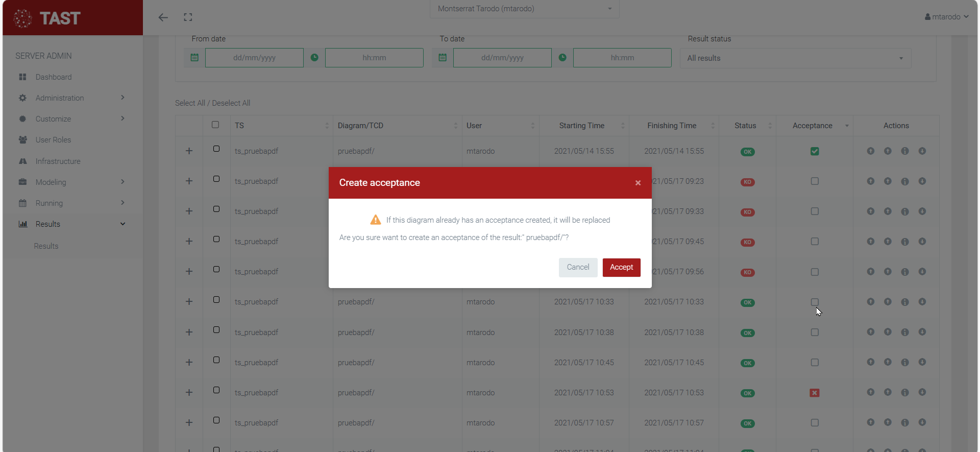Click the back arrow icon in header
The image size is (980, 452).
(163, 17)
